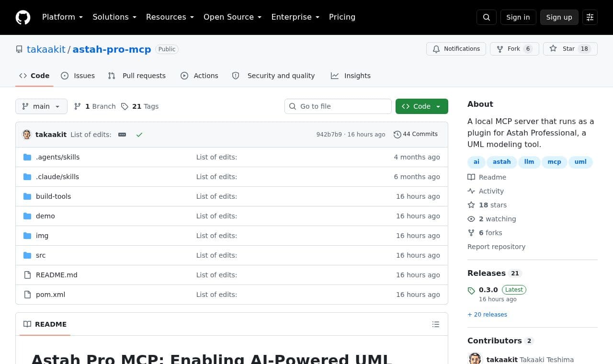
Task: View the 21 Tags link
Action: coord(140,106)
